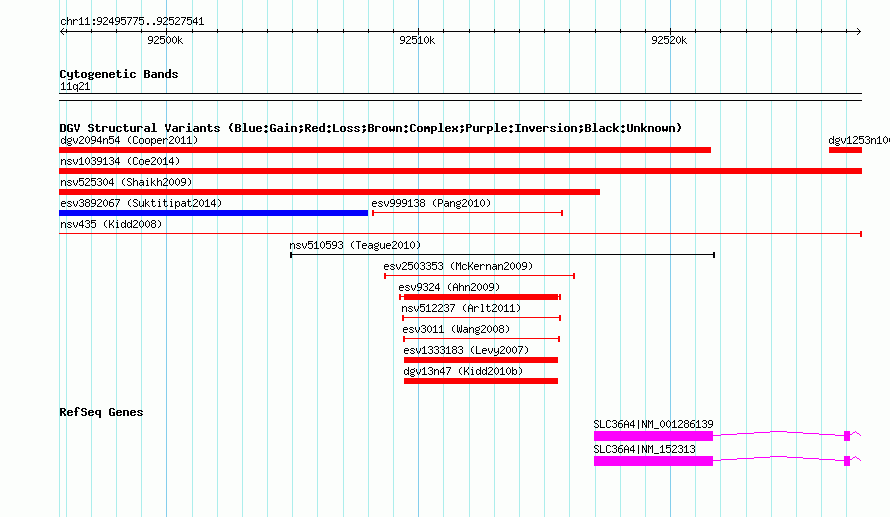This screenshot has width=890, height=517.
Task: Click the dgv2094n54 (Cooper2011) red loss bar
Action: coord(385,150)
